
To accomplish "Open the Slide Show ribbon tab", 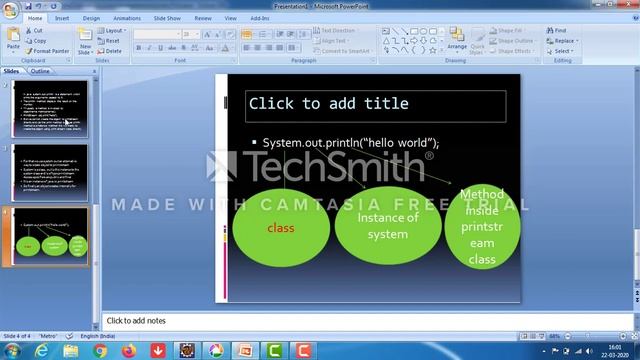I will point(167,18).
